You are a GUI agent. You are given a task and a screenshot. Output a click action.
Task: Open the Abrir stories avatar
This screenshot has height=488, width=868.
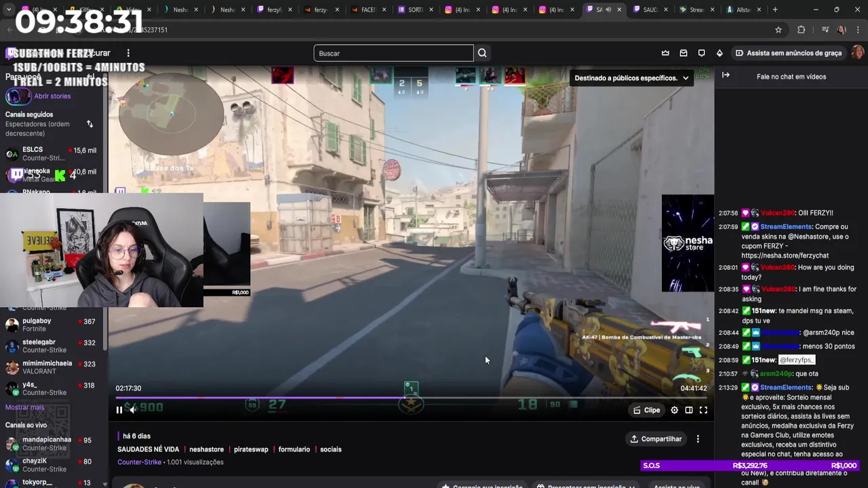[x=18, y=96]
